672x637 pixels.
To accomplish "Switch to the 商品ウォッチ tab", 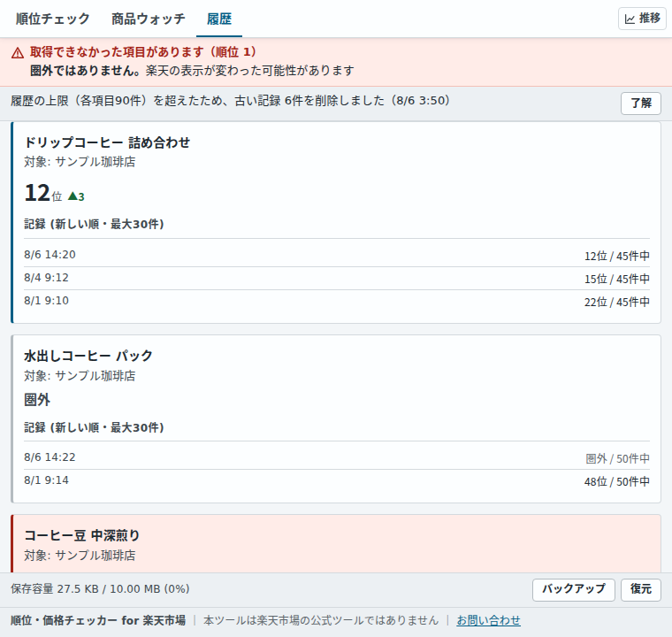I will [149, 19].
